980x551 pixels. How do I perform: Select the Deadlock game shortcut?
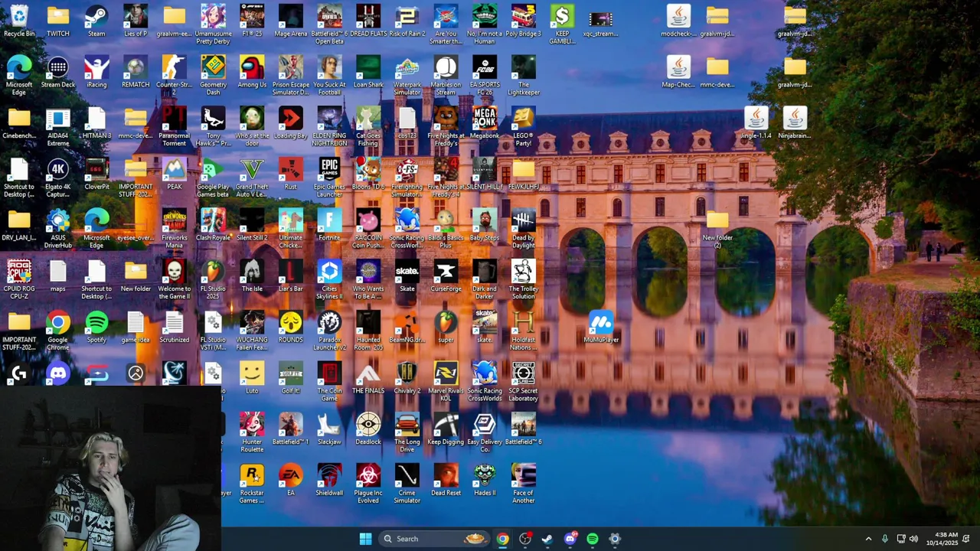368,429
